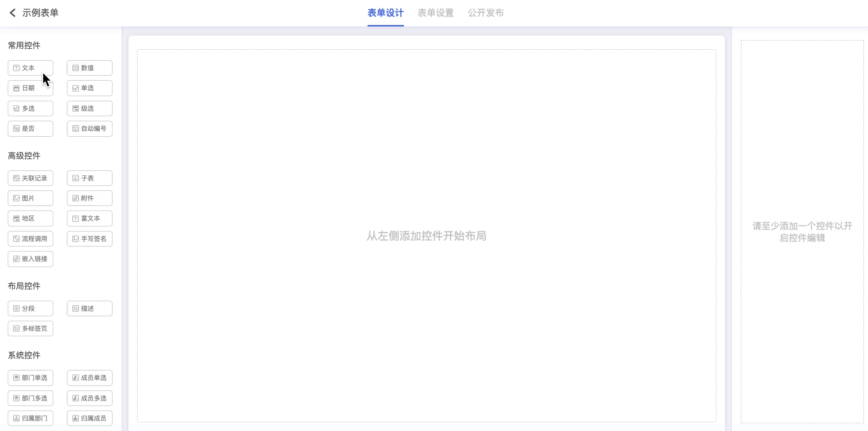Add the 附件 attachment control

click(x=89, y=198)
